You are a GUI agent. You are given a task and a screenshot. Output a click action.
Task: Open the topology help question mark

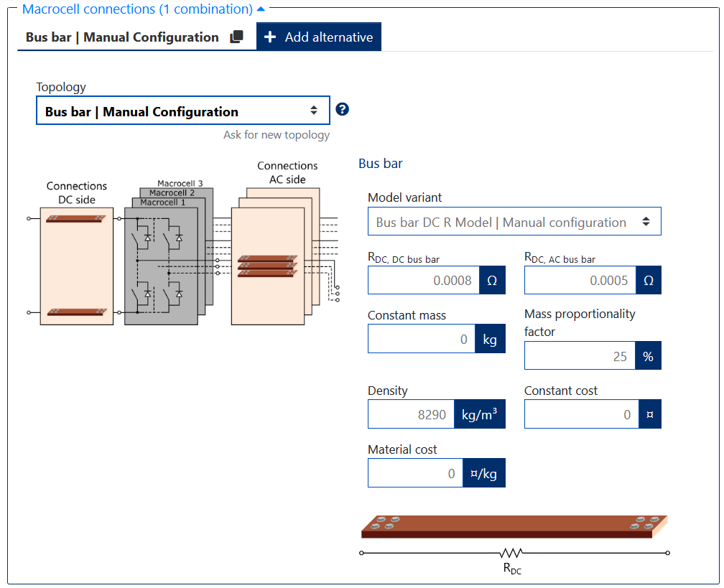342,109
